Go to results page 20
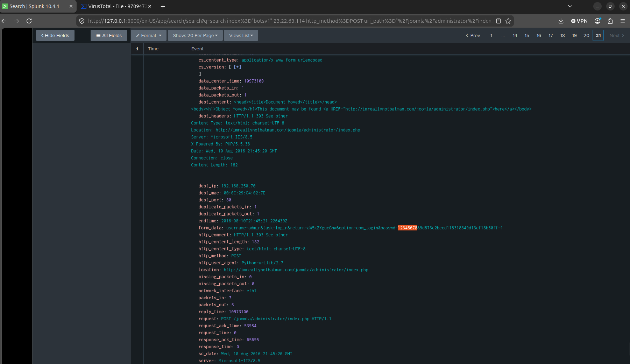Image resolution: width=630 pixels, height=364 pixels. 586,35
